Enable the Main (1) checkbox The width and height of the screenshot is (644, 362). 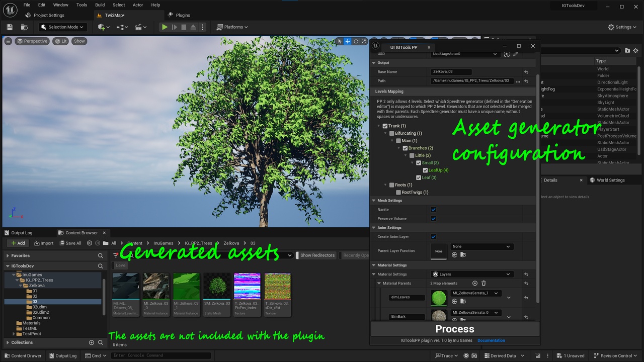pos(398,141)
